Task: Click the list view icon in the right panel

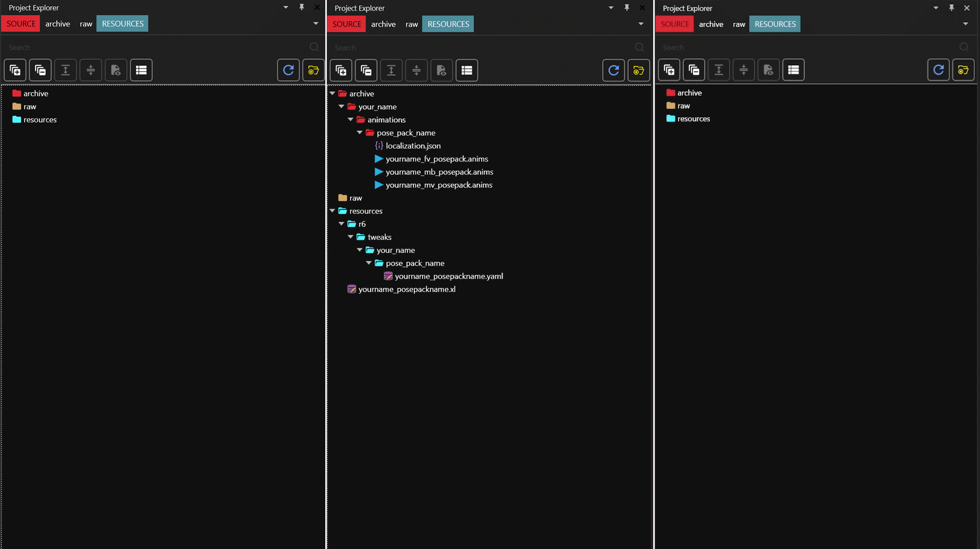Action: (793, 70)
